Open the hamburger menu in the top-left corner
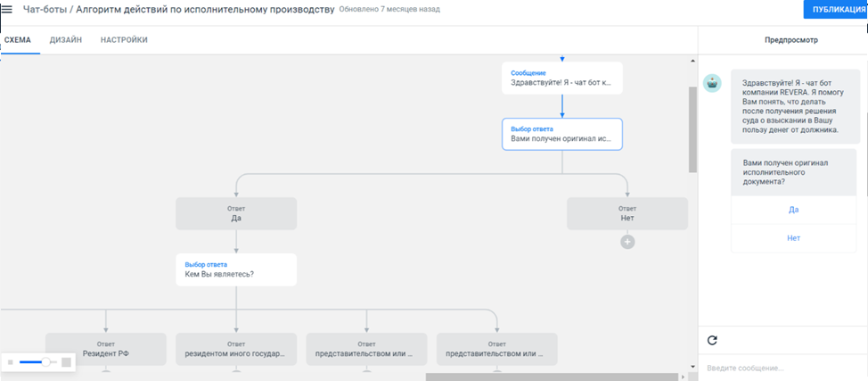Screen dimensions: 868x381 [8, 10]
